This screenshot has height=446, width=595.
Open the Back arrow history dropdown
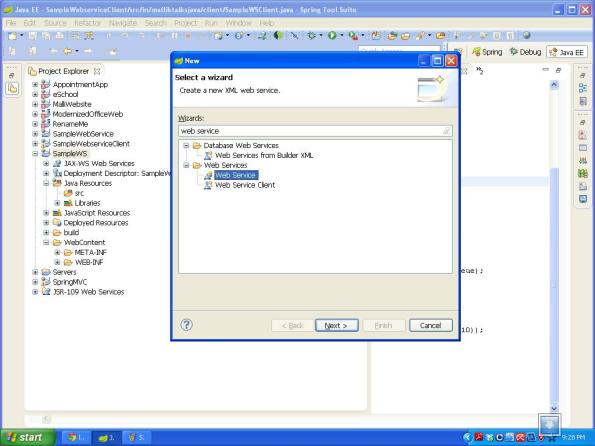click(x=77, y=51)
